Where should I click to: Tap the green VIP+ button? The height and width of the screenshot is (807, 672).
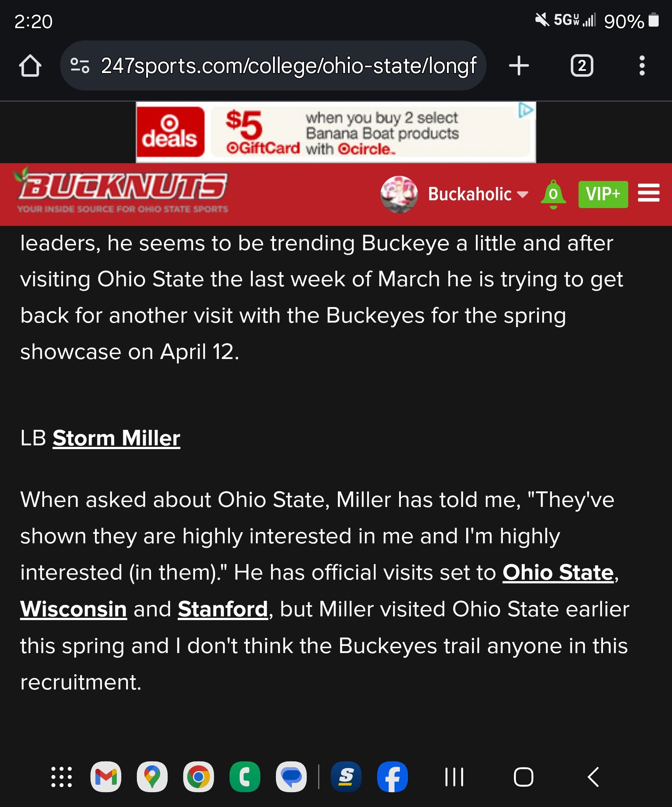(x=603, y=194)
